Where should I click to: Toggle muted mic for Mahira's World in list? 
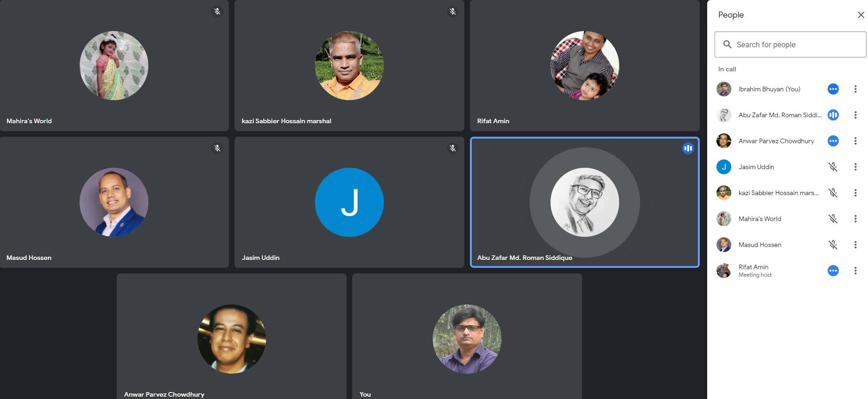click(x=833, y=219)
